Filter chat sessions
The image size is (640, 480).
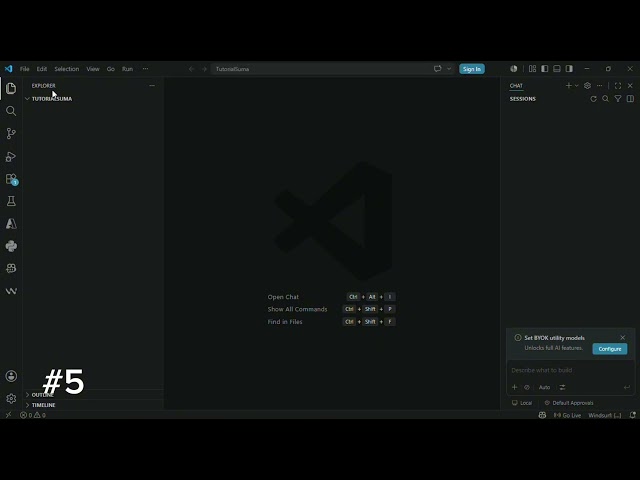click(x=618, y=99)
